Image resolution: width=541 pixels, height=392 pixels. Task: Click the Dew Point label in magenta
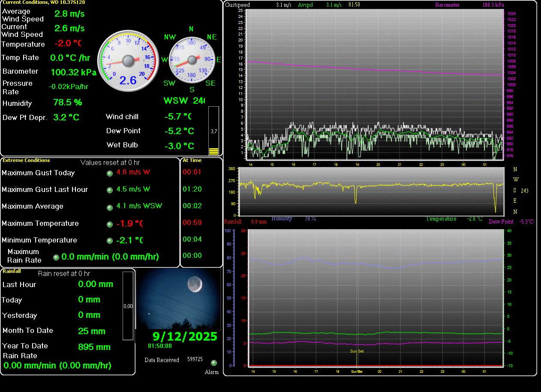pyautogui.click(x=501, y=222)
